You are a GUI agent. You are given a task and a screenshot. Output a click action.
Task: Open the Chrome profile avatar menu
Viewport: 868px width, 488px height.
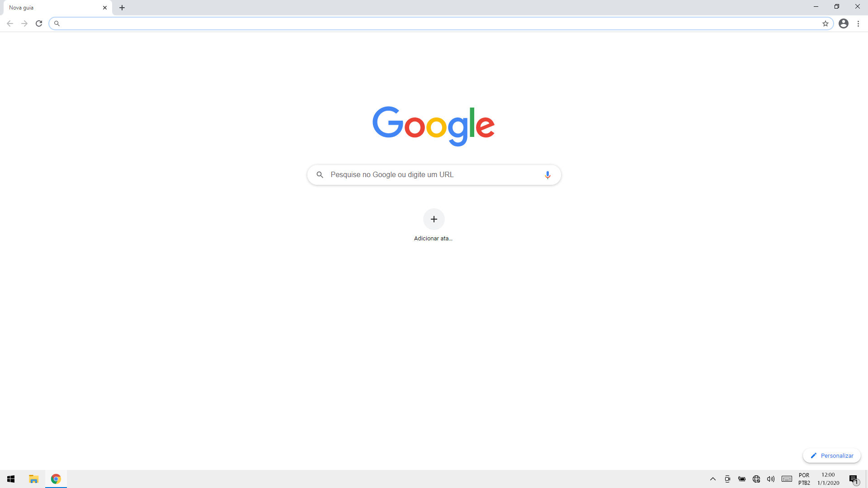(x=844, y=23)
